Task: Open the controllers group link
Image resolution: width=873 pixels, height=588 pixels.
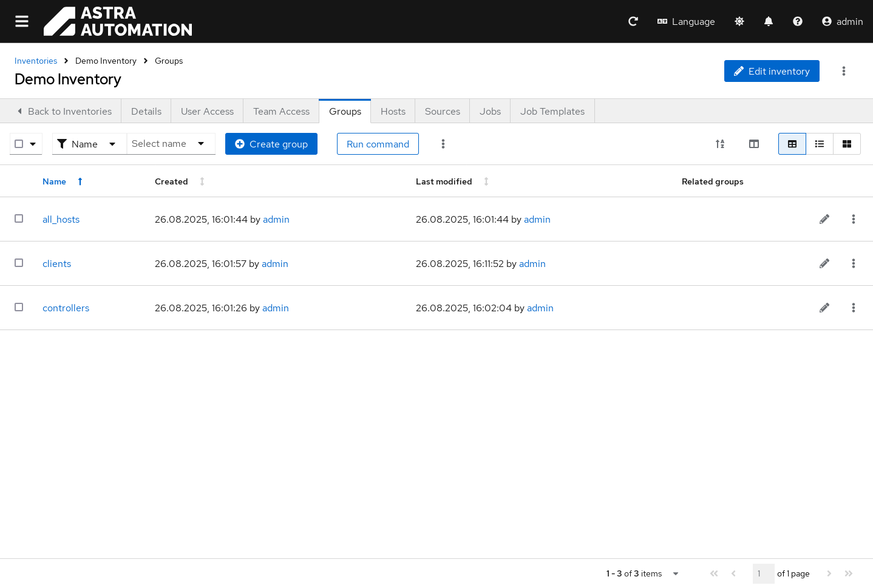Action: [66, 308]
